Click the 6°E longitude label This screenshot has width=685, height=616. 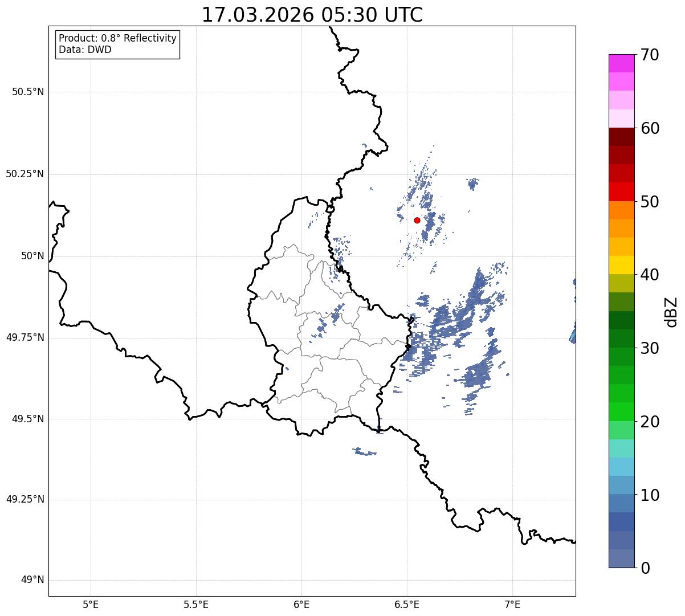301,605
